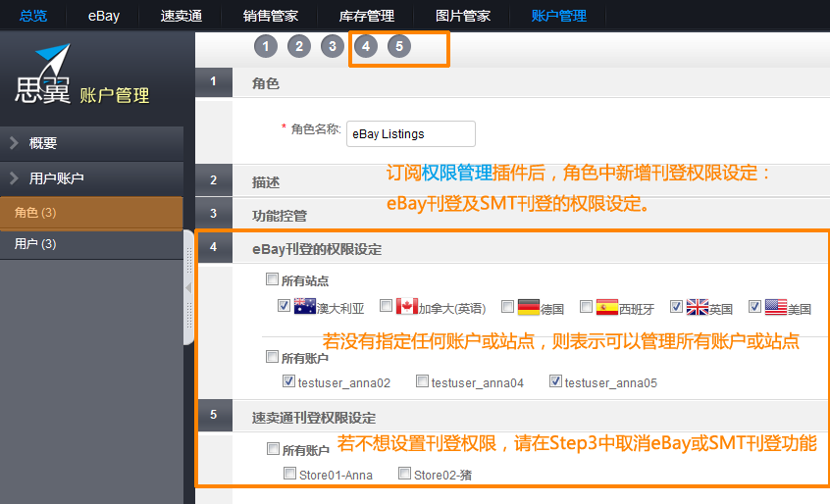Viewport: 830px width, 504px height.
Task: Open the eBay top menu tab
Action: pyautogui.click(x=104, y=16)
